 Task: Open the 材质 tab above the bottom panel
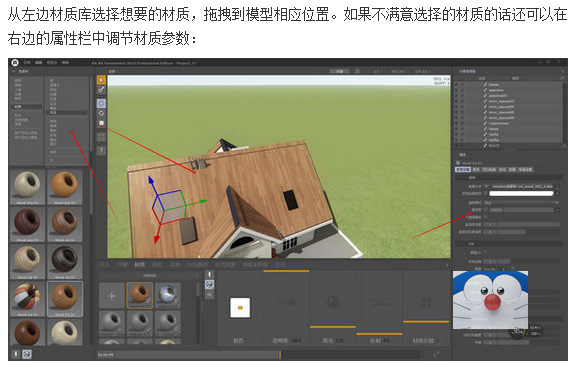140,264
